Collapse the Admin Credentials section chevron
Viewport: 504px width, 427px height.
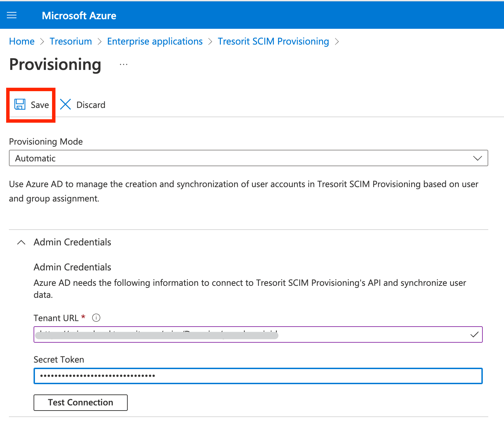[21, 242]
